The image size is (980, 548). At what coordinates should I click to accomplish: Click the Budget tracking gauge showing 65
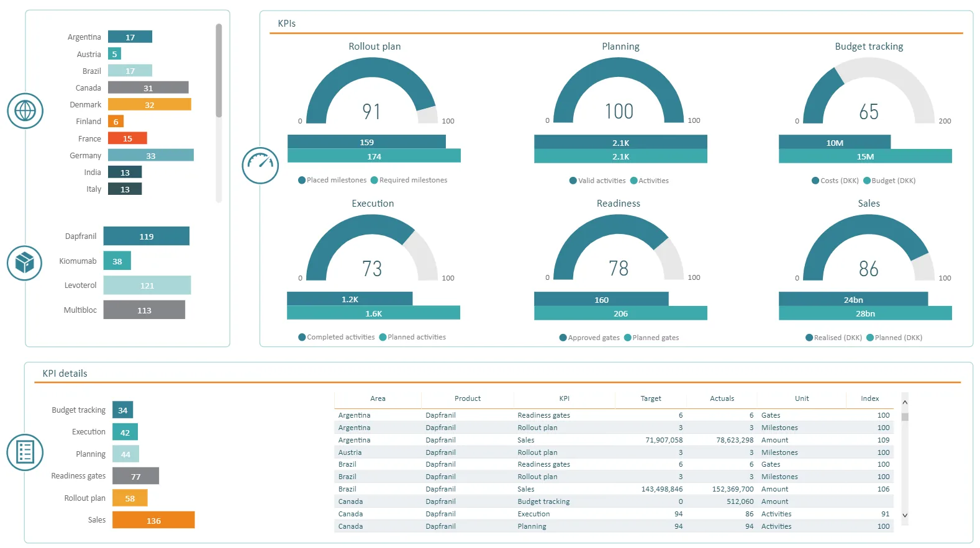tap(869, 91)
